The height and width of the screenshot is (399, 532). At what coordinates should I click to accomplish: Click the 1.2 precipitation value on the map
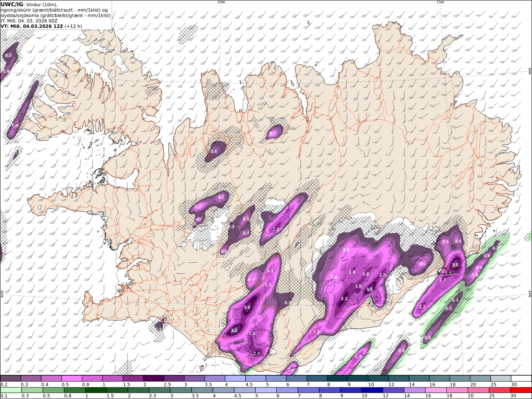click(316, 332)
